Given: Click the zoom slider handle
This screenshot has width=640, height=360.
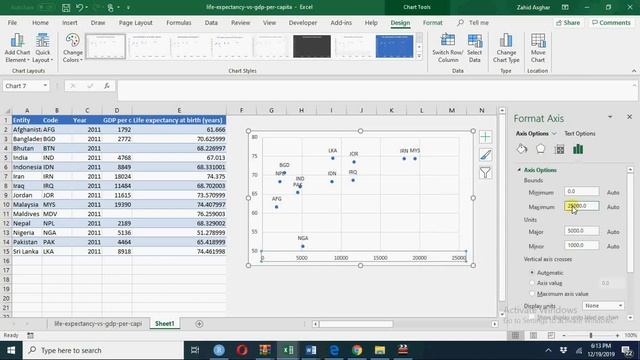Looking at the screenshot, I should pyautogui.click(x=591, y=336).
